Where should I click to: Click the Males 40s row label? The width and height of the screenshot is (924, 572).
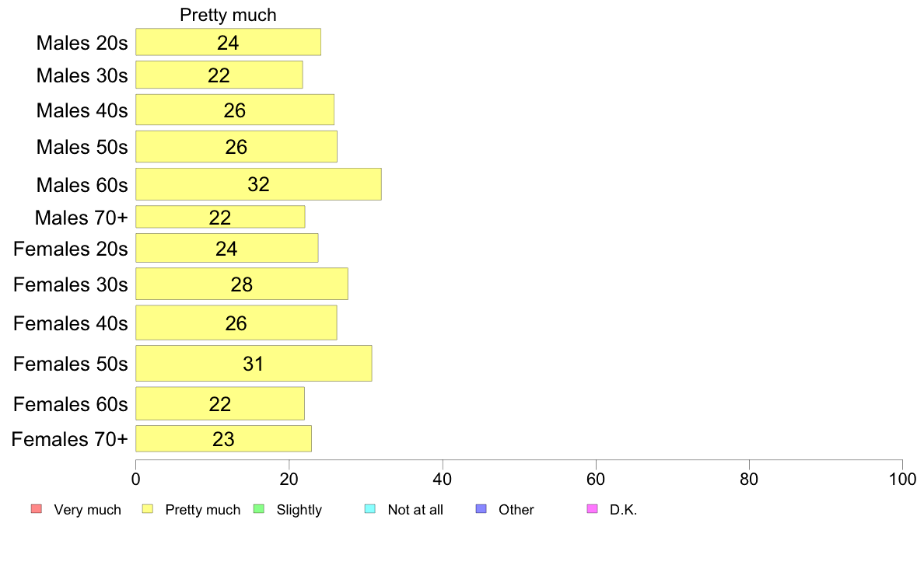[82, 110]
